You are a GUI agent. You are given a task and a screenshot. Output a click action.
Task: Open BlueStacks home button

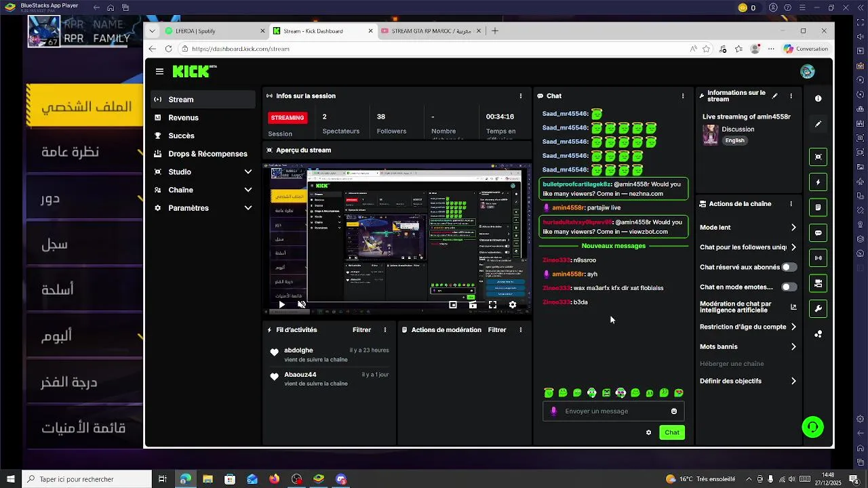click(x=111, y=7)
